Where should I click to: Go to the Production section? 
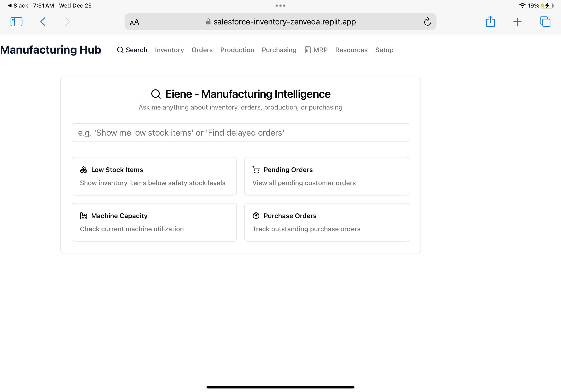coord(237,50)
